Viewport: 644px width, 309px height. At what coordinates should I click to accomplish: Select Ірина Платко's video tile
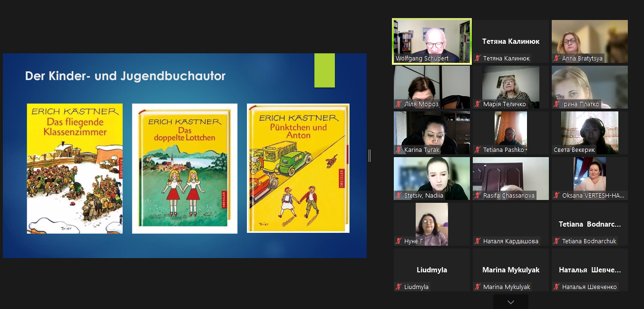coord(589,86)
